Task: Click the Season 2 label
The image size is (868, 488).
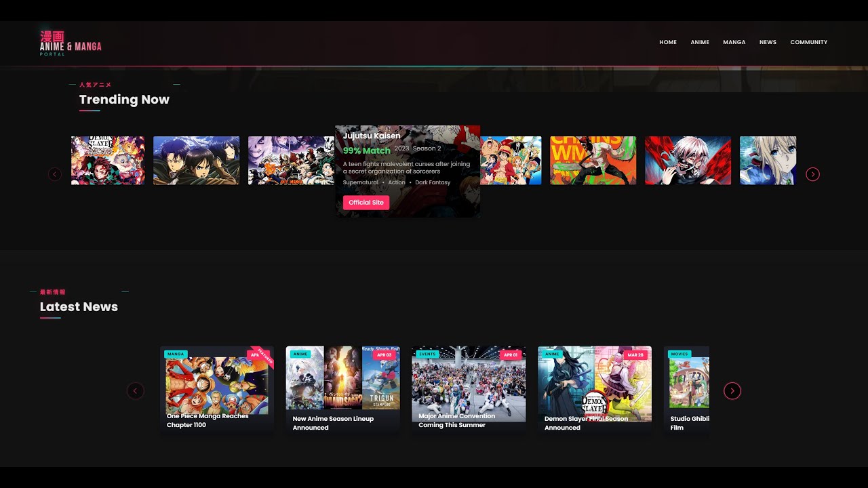Action: tap(427, 148)
